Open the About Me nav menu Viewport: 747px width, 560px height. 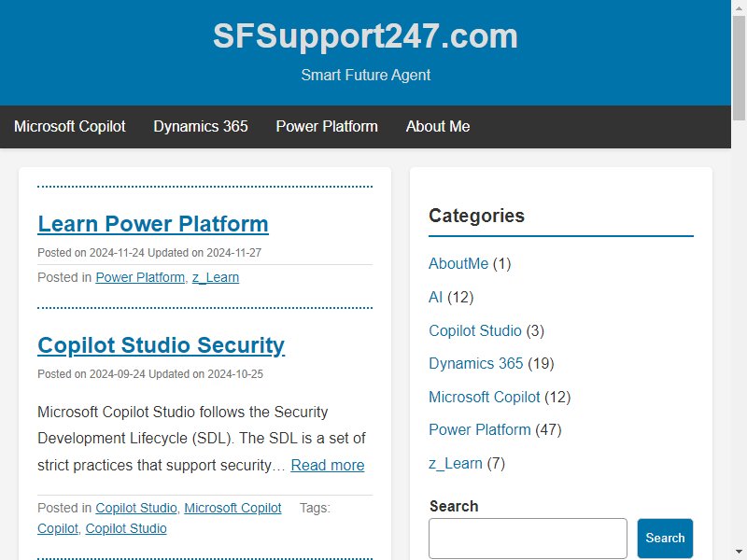click(x=438, y=126)
